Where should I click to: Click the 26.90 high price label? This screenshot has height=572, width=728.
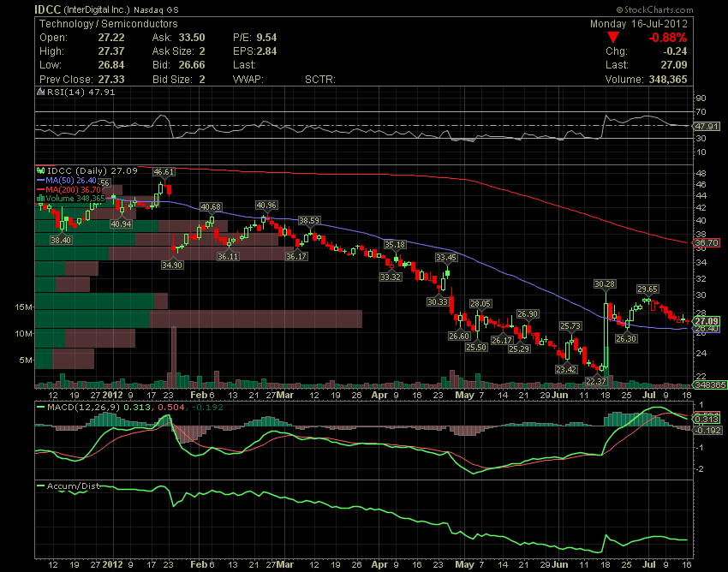click(528, 314)
